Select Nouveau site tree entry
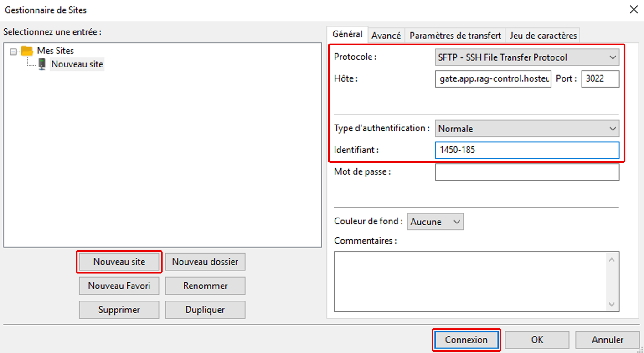Viewport: 644px width, 353px height. (x=77, y=64)
